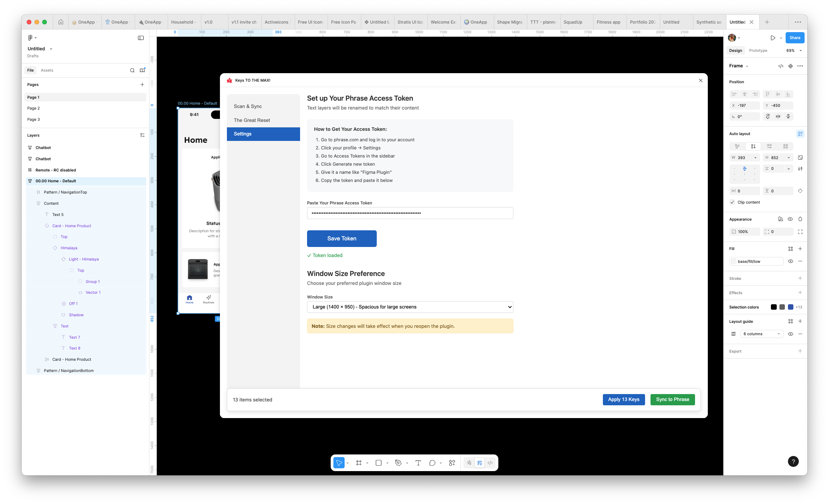Toggle the Clip content checkbox
This screenshot has height=504, width=829.
(732, 202)
